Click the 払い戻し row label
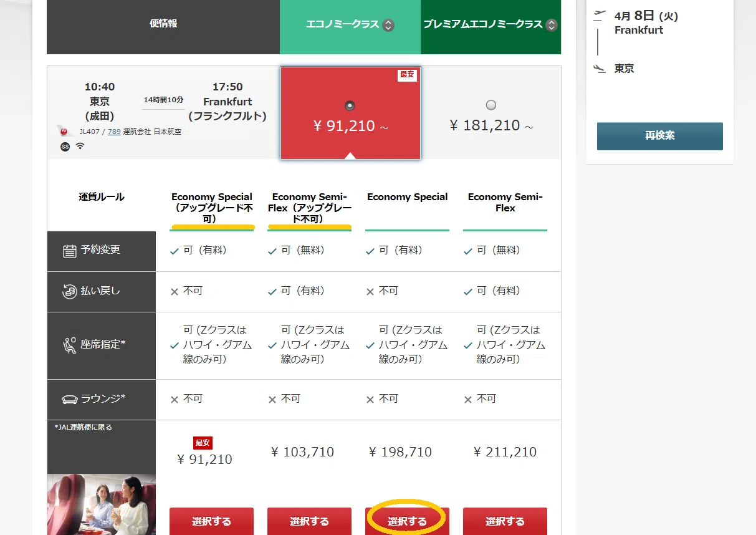The width and height of the screenshot is (756, 535). point(100,291)
